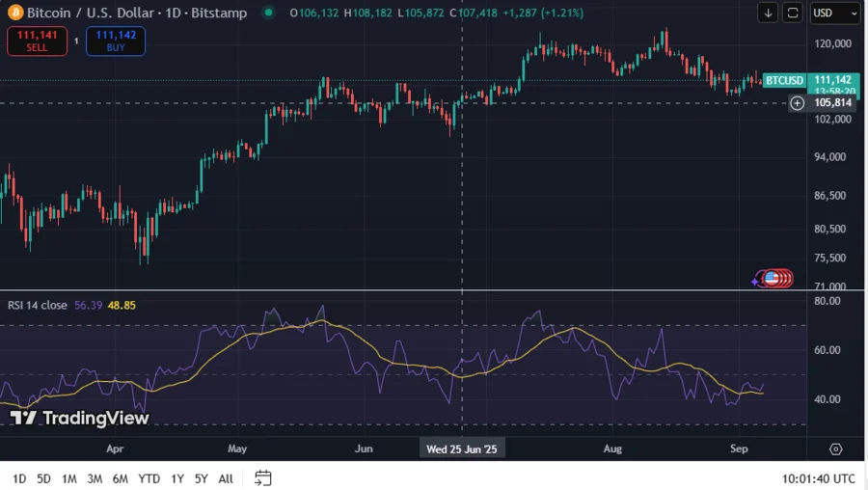The image size is (868, 490).
Task: Select the 1M time range
Action: point(69,478)
